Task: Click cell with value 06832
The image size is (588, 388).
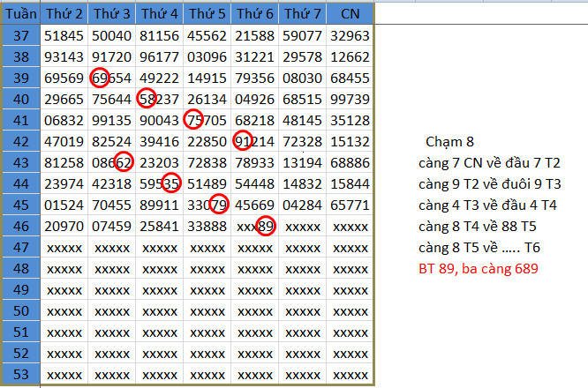Action: (x=64, y=120)
